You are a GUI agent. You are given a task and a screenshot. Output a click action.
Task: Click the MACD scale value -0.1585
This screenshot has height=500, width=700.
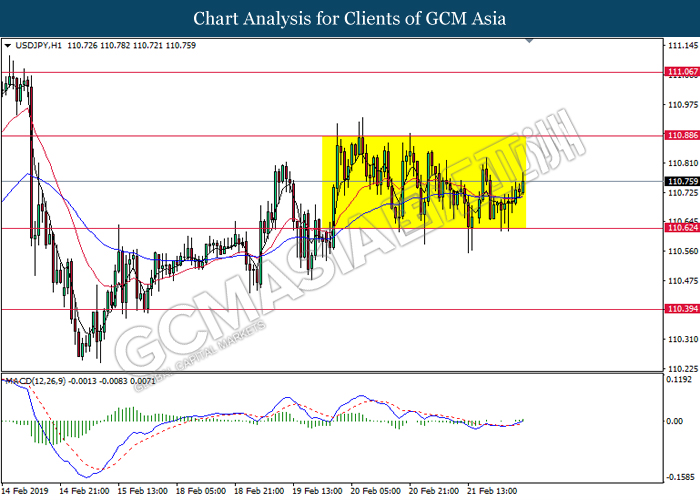(x=680, y=477)
